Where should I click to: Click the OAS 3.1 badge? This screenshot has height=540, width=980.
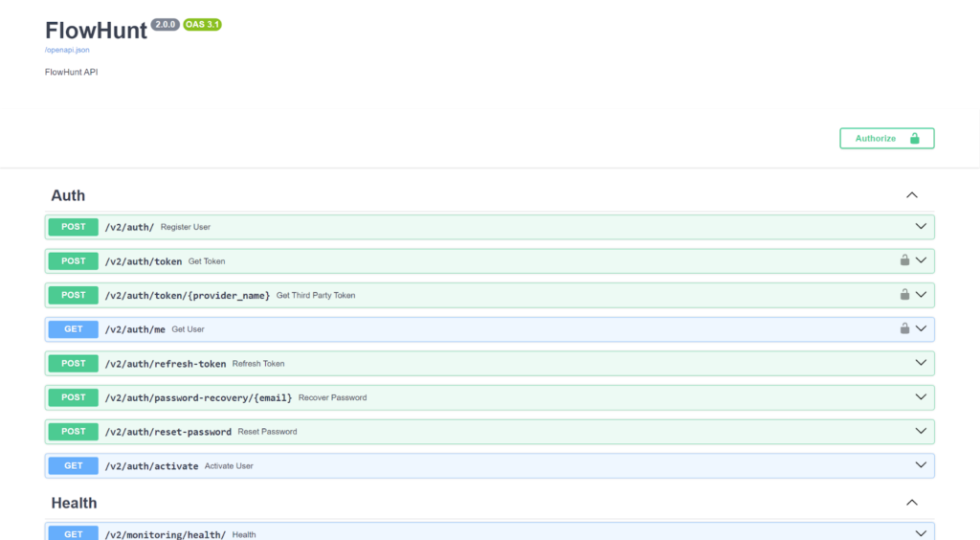click(x=202, y=24)
